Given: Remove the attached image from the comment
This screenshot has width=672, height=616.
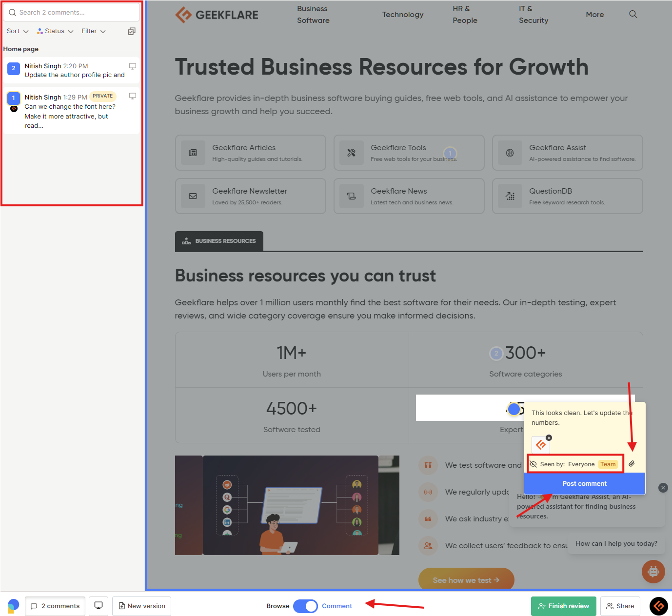Looking at the screenshot, I should point(549,437).
